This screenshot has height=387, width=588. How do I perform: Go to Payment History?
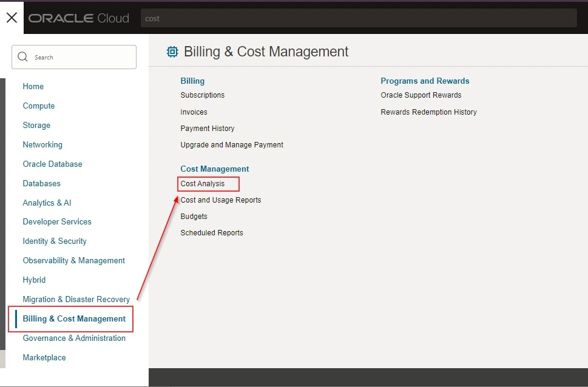tap(208, 128)
